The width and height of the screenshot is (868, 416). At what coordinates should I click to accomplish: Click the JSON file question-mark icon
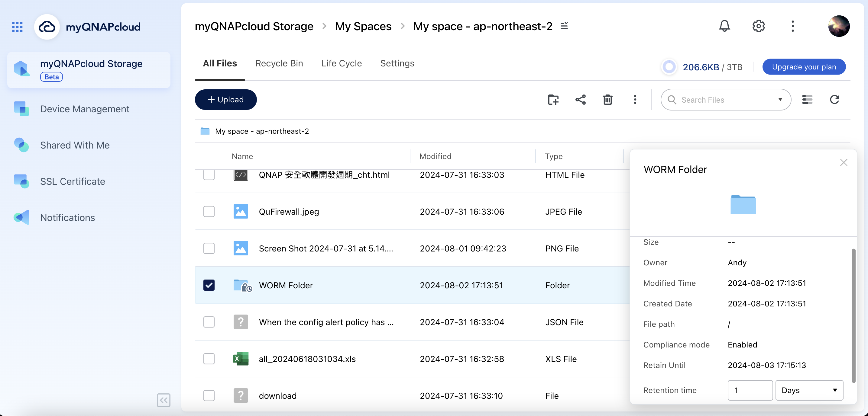click(241, 322)
